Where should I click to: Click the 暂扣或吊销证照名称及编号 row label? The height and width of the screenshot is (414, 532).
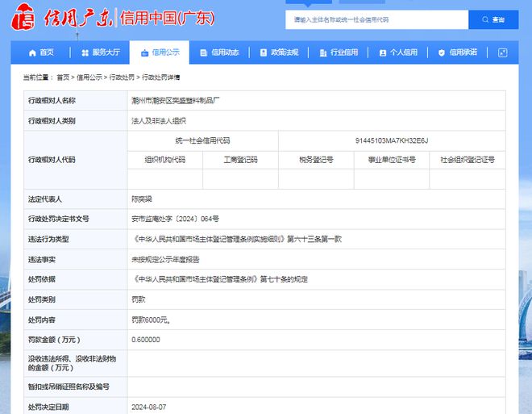click(x=69, y=387)
